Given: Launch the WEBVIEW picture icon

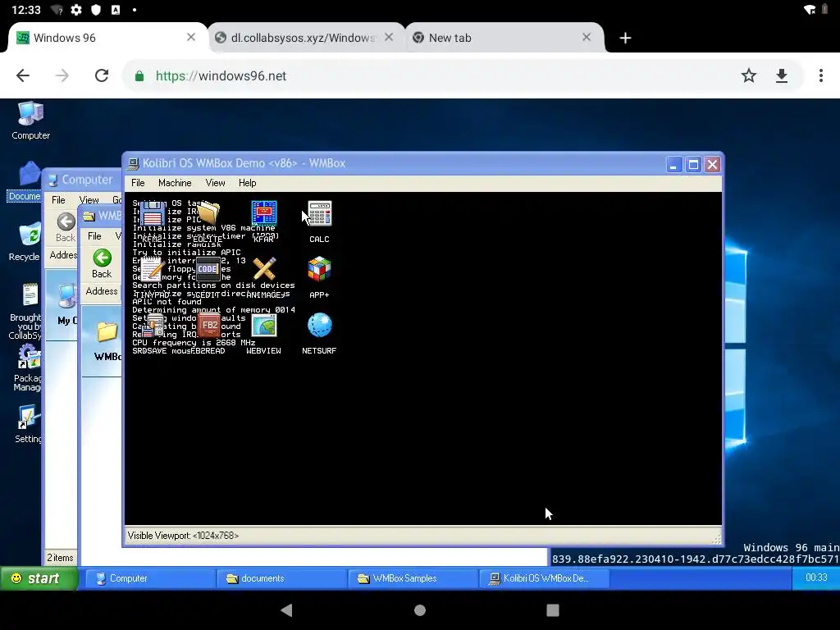Looking at the screenshot, I should pos(263,325).
